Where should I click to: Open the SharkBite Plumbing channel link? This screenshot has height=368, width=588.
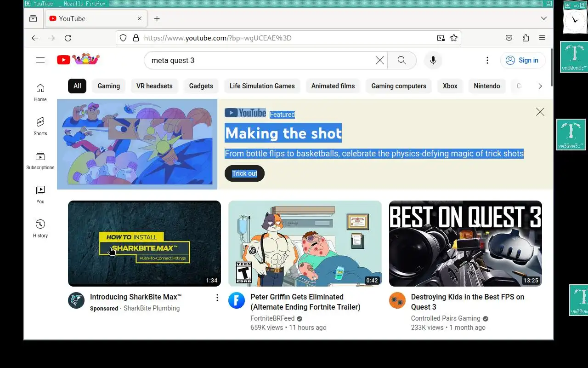[x=152, y=308]
